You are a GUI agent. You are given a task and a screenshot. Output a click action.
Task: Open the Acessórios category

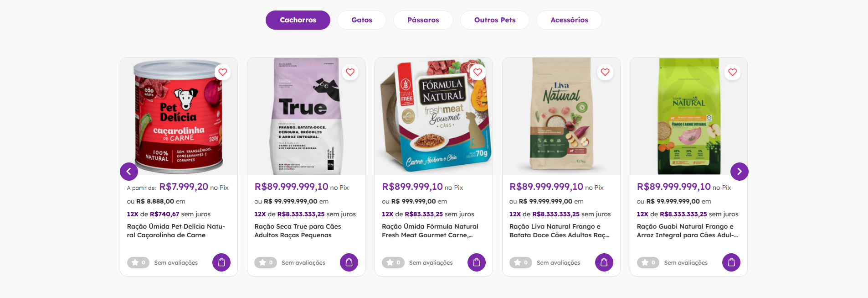(x=569, y=20)
